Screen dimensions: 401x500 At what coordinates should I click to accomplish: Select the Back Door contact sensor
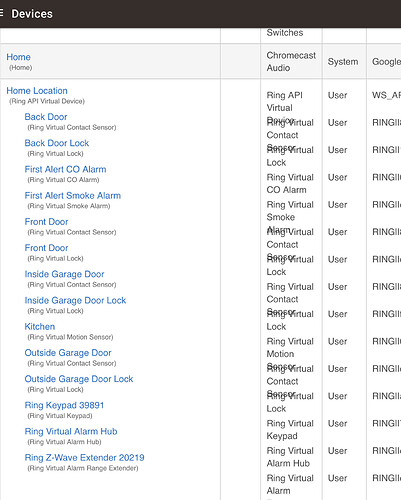(x=46, y=117)
